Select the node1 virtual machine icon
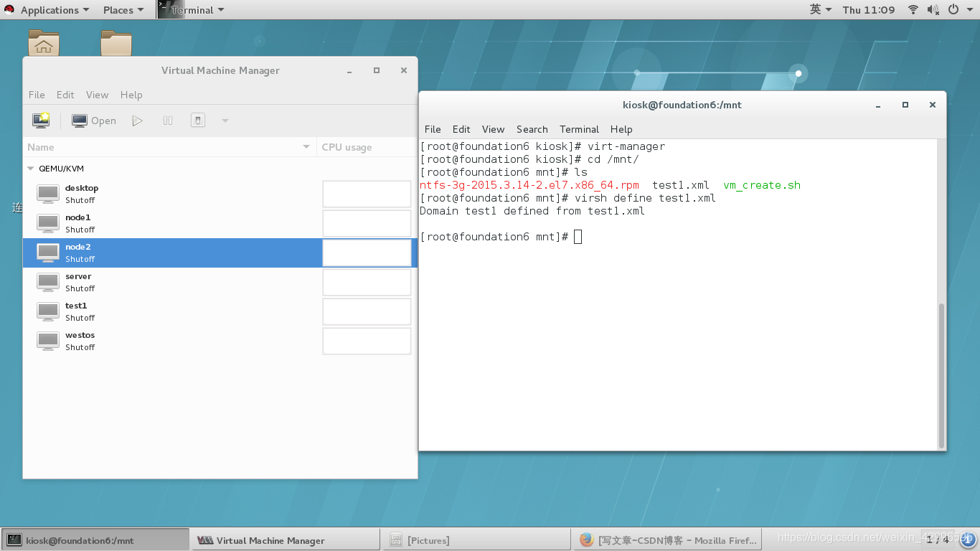 tap(48, 223)
